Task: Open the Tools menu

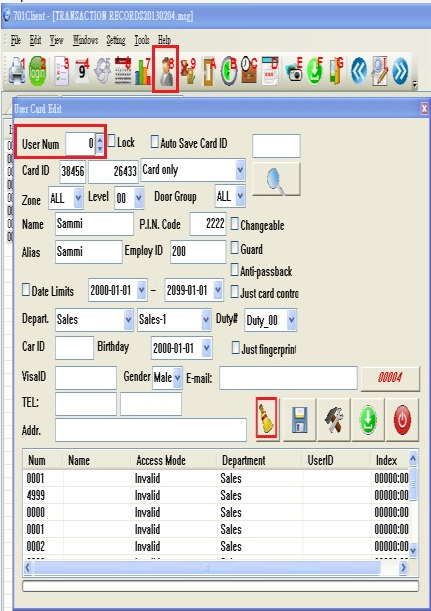Action: coord(142,40)
